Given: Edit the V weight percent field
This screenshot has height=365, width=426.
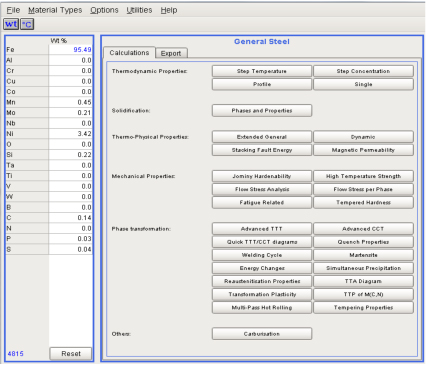Looking at the screenshot, I should 70,186.
